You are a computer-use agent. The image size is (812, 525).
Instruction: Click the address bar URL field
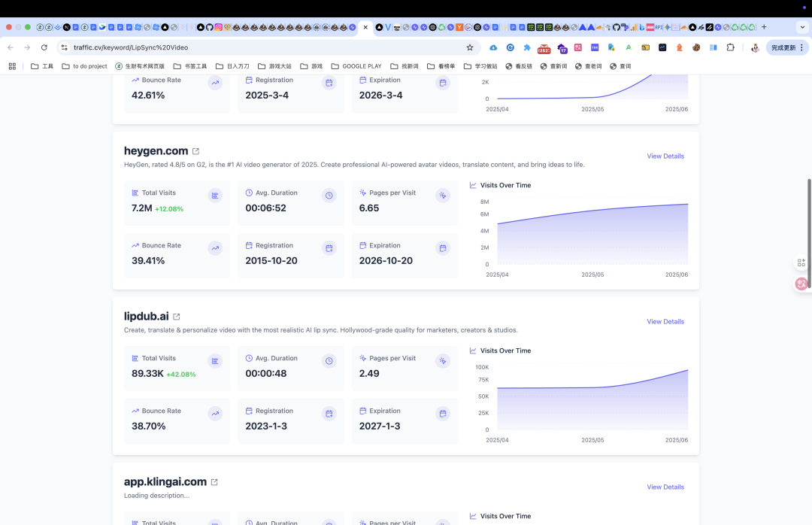(x=264, y=47)
